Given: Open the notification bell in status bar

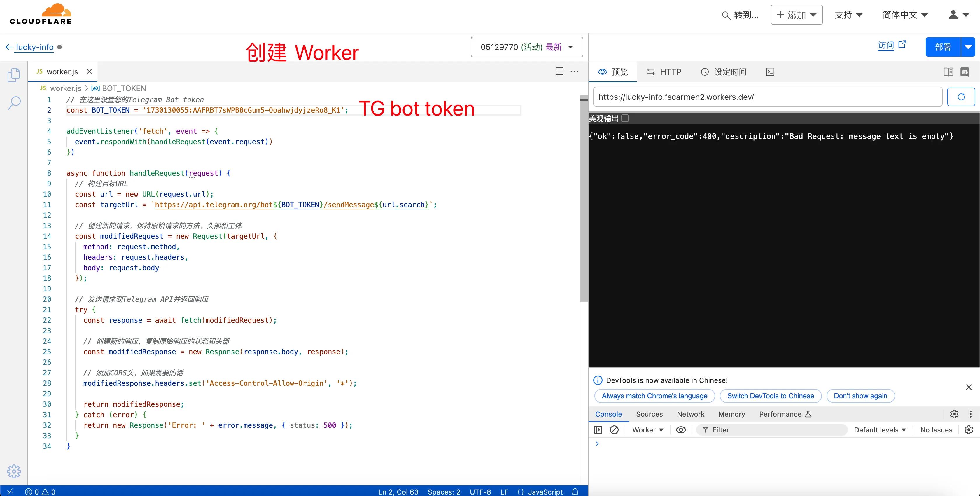Looking at the screenshot, I should (575, 491).
